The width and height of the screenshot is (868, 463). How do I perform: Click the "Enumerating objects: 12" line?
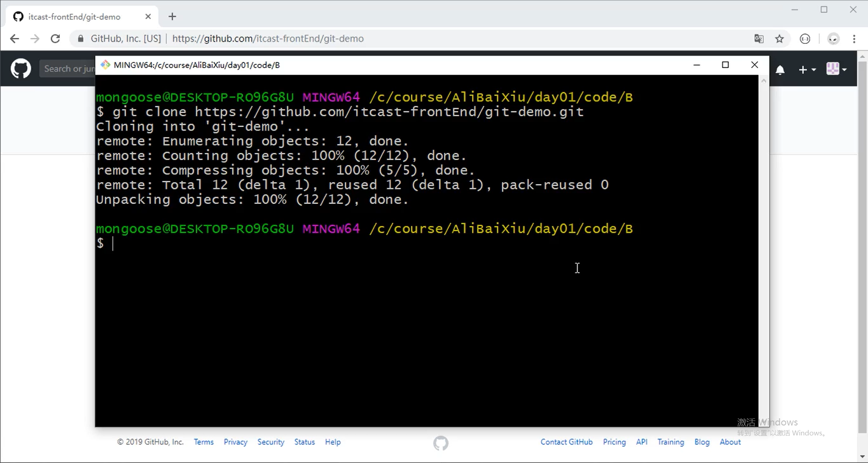pyautogui.click(x=252, y=141)
